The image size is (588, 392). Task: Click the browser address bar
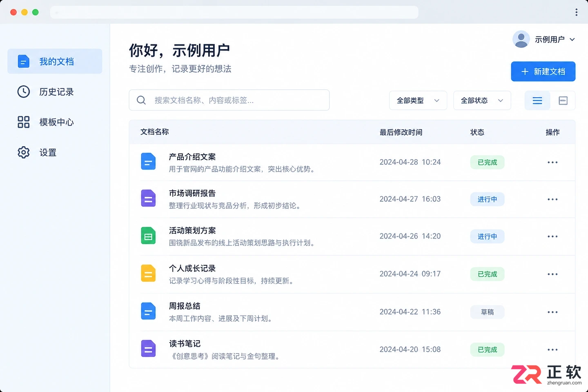tap(234, 12)
